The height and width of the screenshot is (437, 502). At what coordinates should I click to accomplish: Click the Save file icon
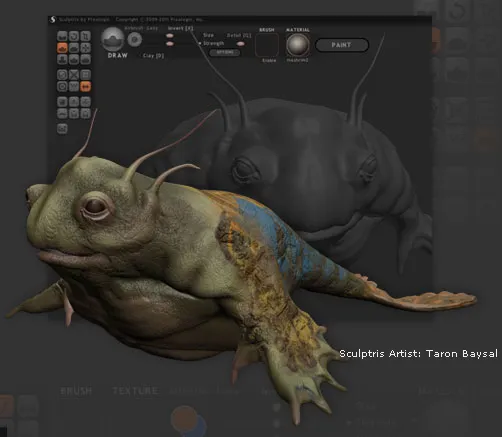point(74,113)
